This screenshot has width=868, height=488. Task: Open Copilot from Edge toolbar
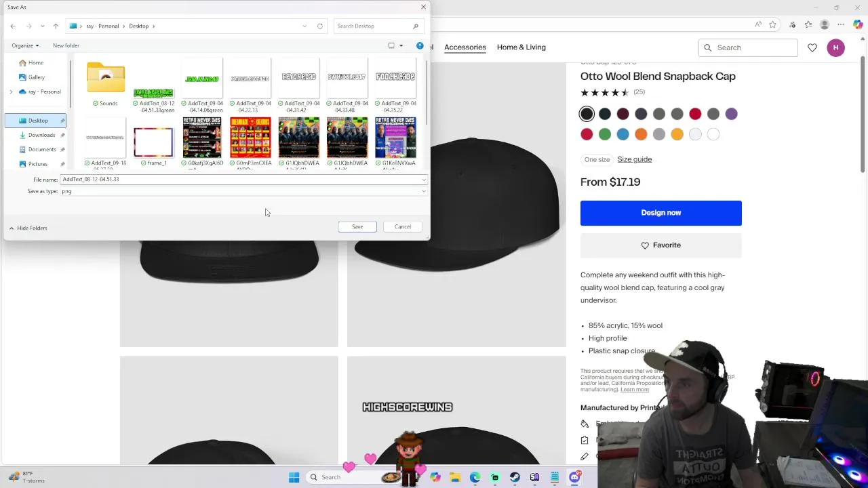[x=858, y=25]
